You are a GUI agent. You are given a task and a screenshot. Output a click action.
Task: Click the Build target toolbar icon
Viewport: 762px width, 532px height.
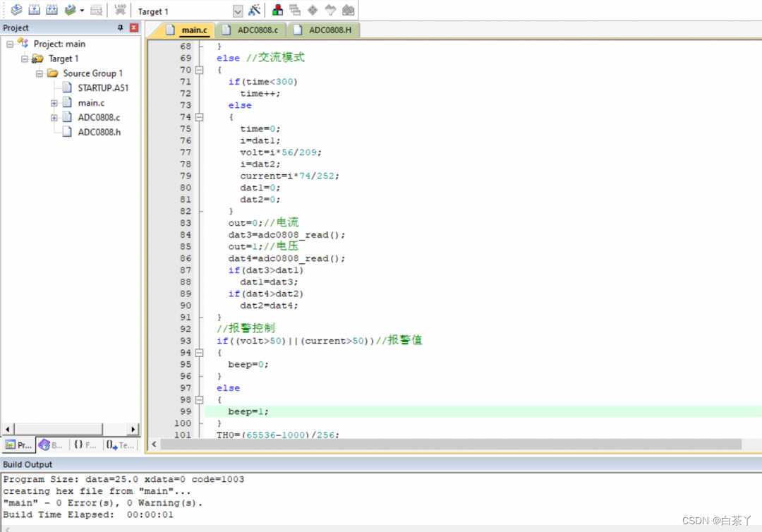tap(34, 10)
